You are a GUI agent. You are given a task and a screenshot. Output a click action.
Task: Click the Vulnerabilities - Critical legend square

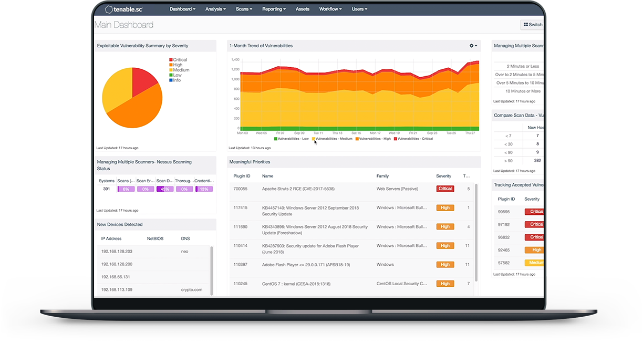tap(396, 139)
